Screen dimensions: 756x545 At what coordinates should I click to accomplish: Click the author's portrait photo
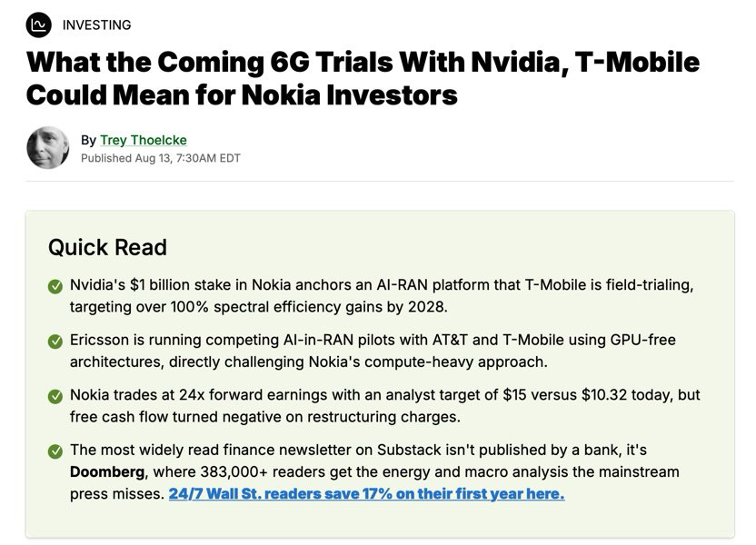(x=48, y=147)
